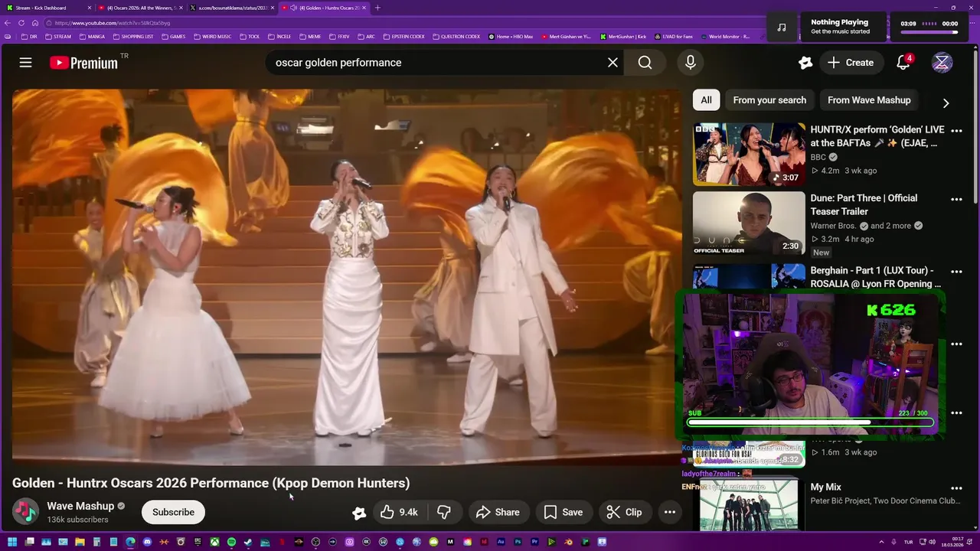The width and height of the screenshot is (980, 551).
Task: Open Xbox app from taskbar
Action: coord(214,542)
